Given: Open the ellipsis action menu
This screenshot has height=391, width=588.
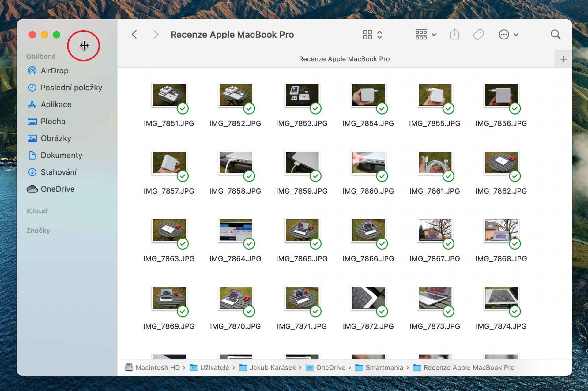Looking at the screenshot, I should (508, 35).
